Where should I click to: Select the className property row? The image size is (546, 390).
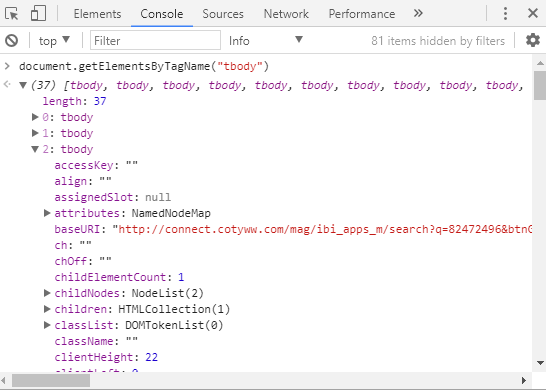(x=96, y=341)
